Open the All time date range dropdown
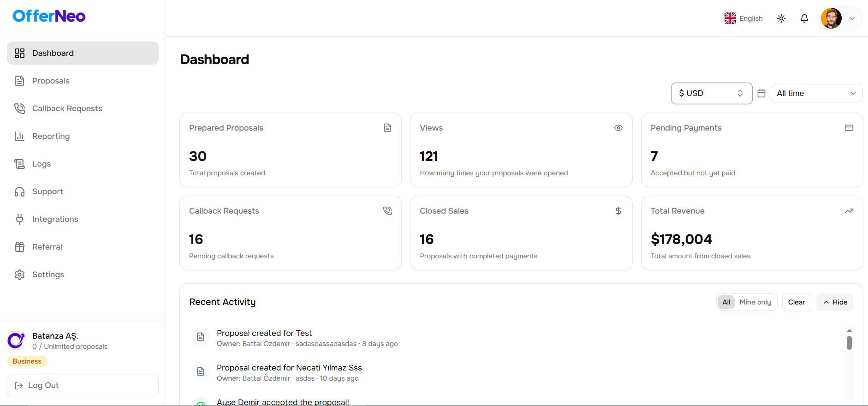 click(816, 93)
